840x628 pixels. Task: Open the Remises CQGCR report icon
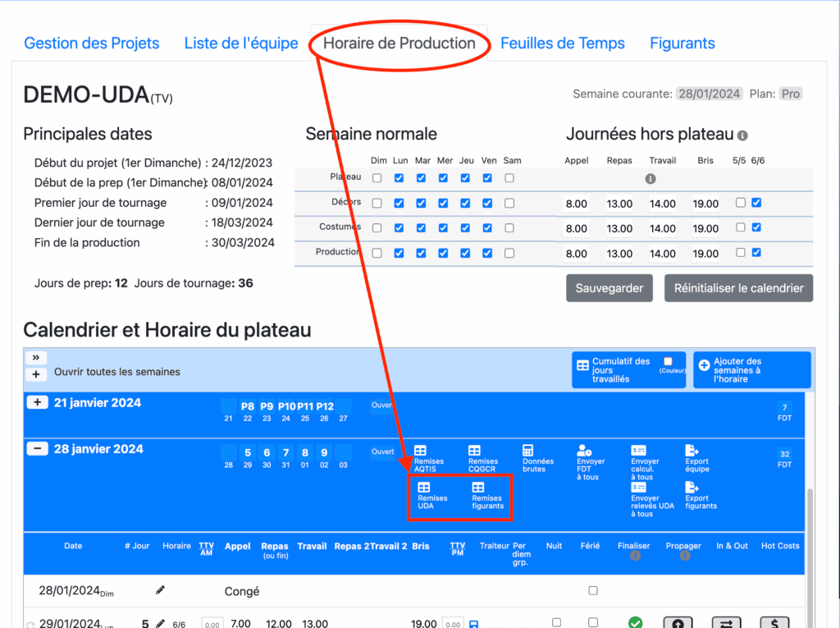pos(474,452)
